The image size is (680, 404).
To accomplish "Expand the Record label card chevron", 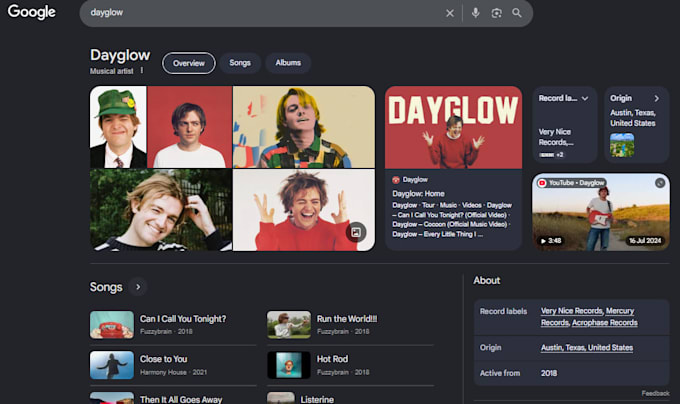I will 585,98.
